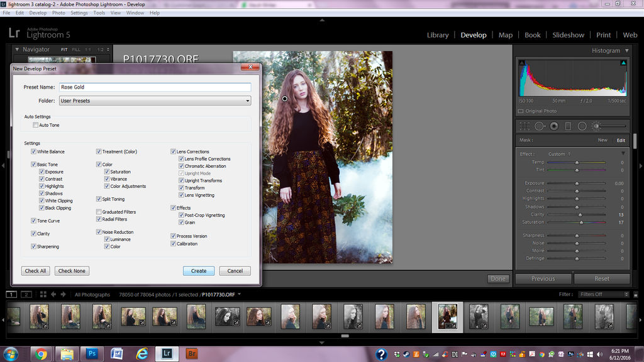The height and width of the screenshot is (362, 644).
Task: Click the Check None button
Action: (72, 271)
